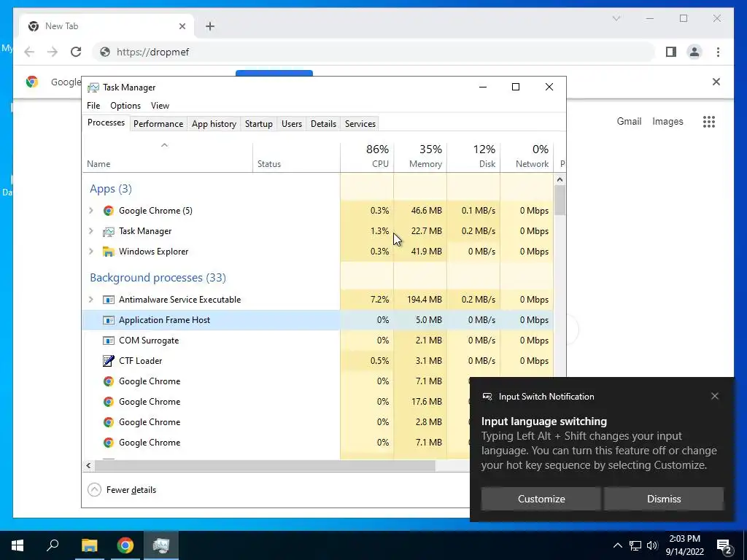This screenshot has width=747, height=560.
Task: Open the Action Center notifications icon
Action: coord(724,545)
